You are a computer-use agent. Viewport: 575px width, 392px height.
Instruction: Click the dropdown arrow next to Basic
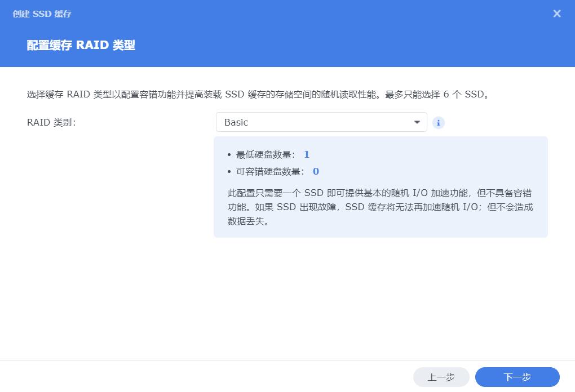tap(417, 122)
